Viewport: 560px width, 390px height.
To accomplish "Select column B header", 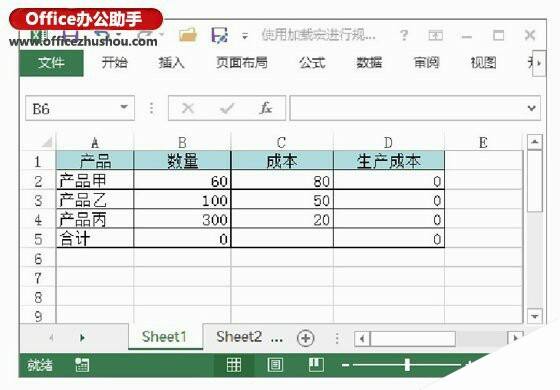I will tap(182, 143).
